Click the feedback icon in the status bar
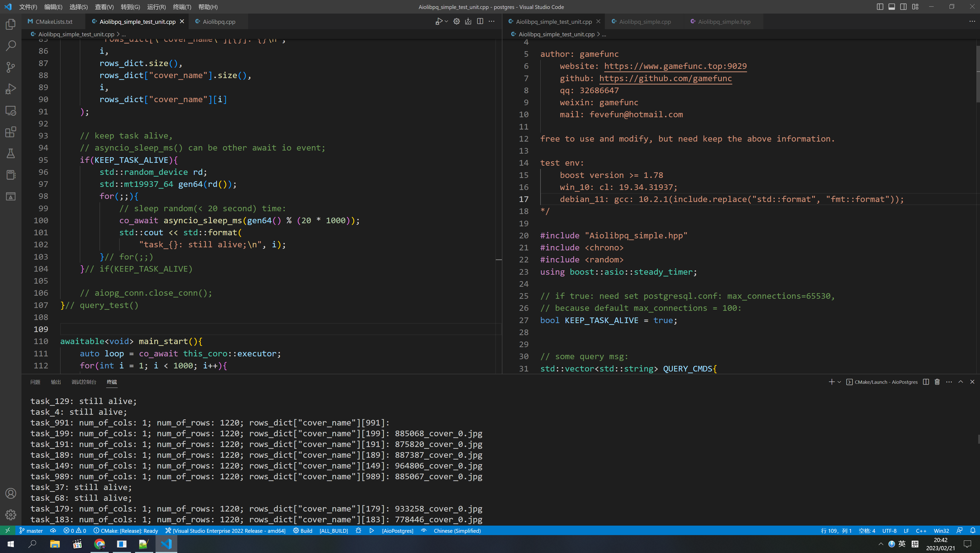Screen dimensions: 980x553 [960, 530]
